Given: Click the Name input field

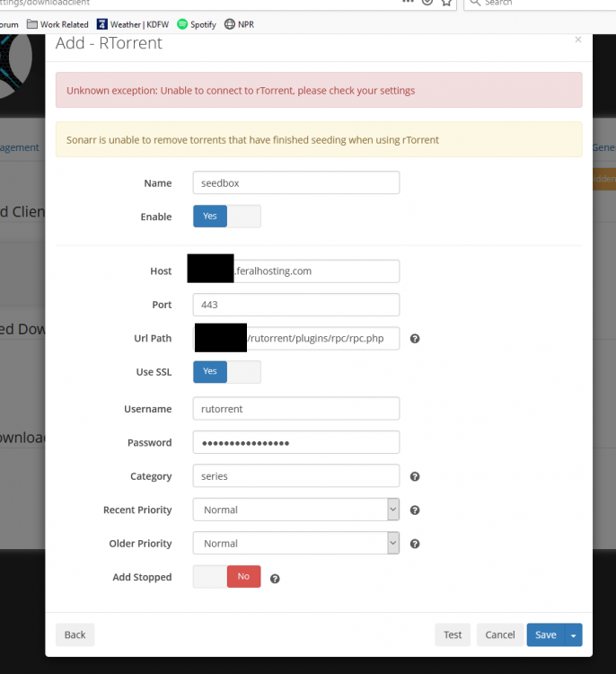Looking at the screenshot, I should click(296, 182).
